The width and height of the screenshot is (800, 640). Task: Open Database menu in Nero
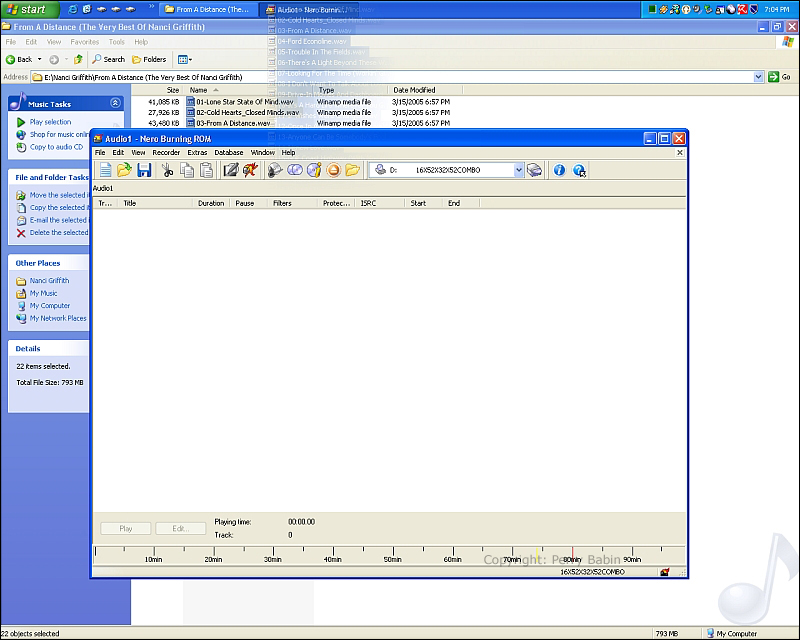point(229,153)
